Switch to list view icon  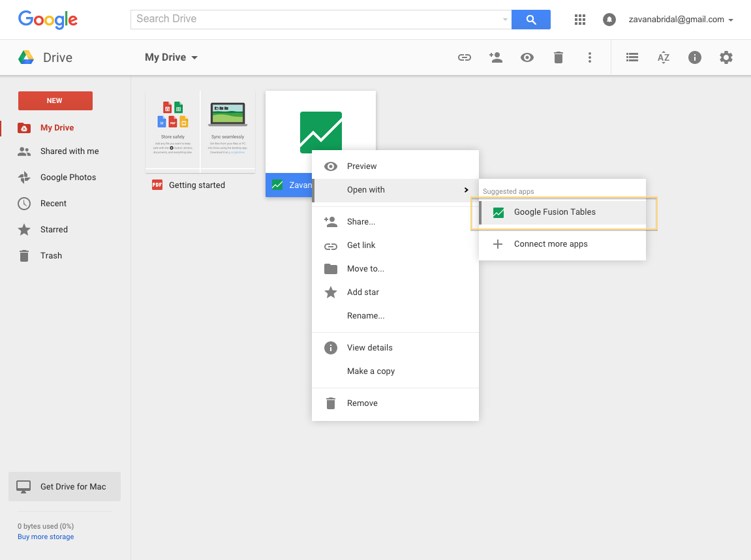632,57
